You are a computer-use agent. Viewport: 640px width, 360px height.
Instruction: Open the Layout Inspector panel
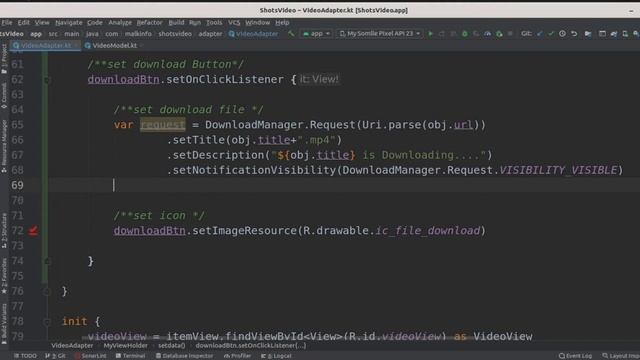tap(621, 356)
